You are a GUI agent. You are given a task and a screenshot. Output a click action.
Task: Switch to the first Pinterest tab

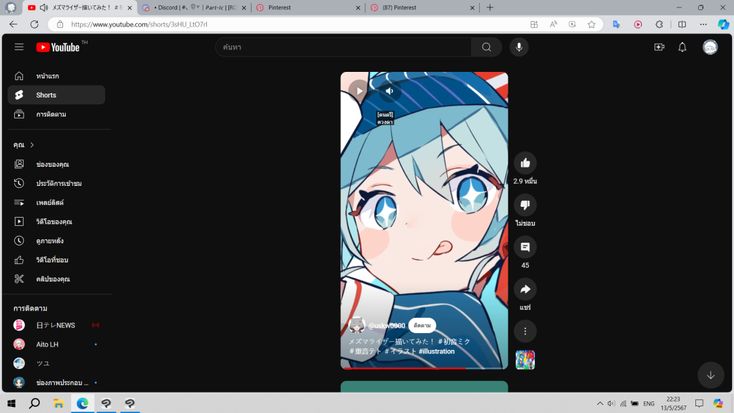point(308,7)
